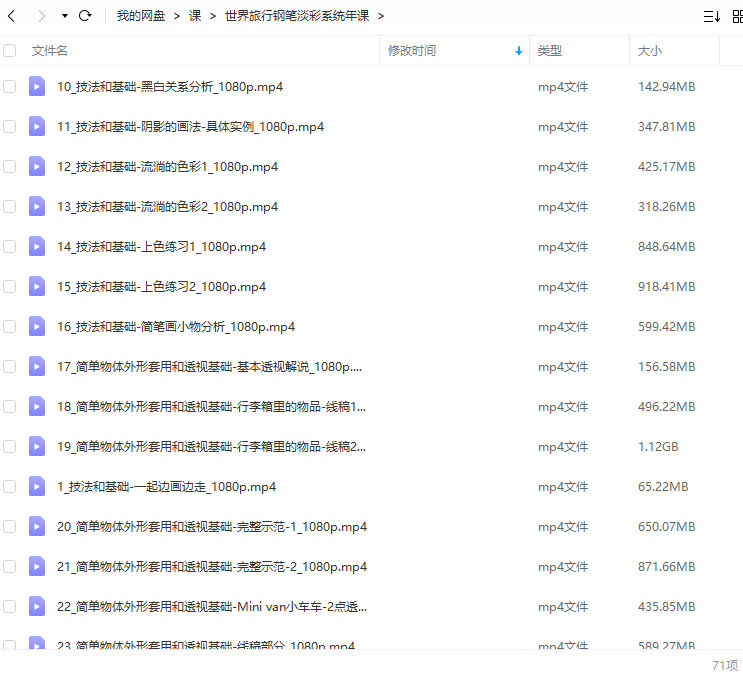Click the video icon of file 10_技法和基础-黑白关系分析
Viewport: 743px width, 676px height.
click(37, 87)
